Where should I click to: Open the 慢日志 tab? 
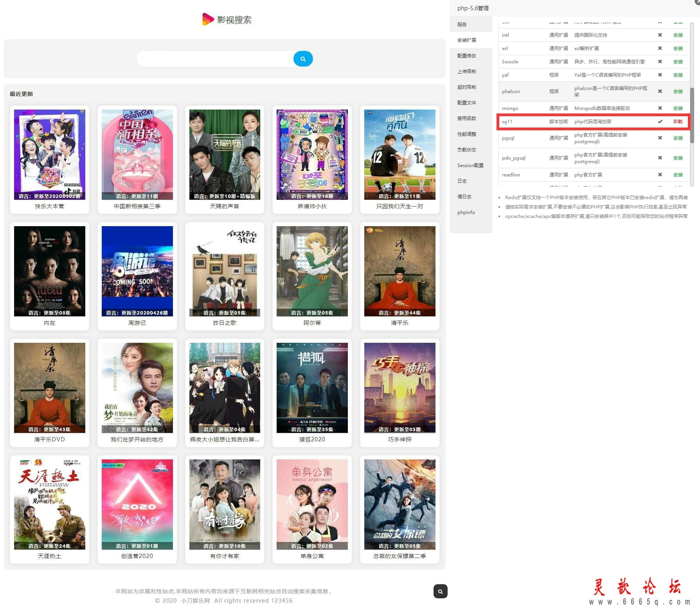[x=471, y=196]
